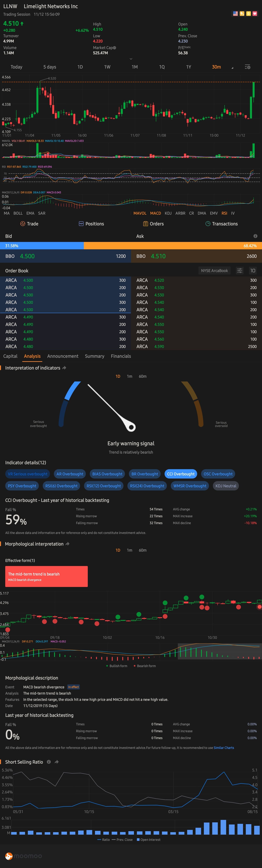The image size is (262, 868).
Task: Select the 1Y chart period
Action: click(189, 67)
